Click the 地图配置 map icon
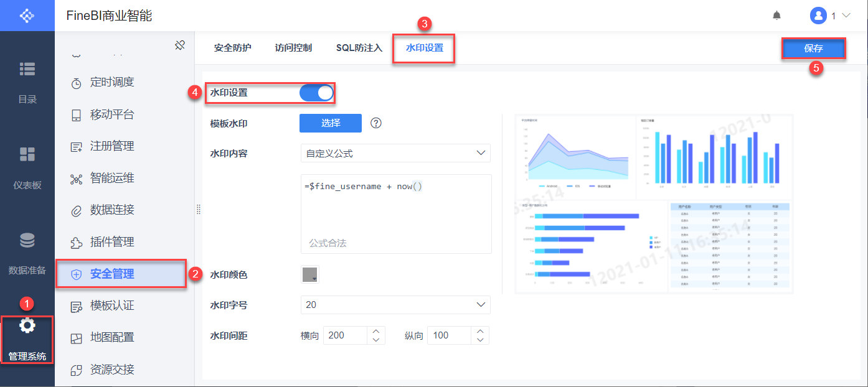Image resolution: width=868 pixels, height=387 pixels. coord(77,338)
